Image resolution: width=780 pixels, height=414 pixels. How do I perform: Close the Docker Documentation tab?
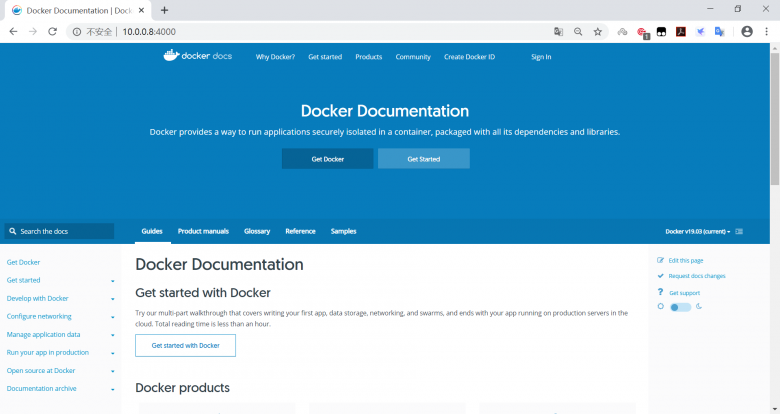(x=141, y=10)
